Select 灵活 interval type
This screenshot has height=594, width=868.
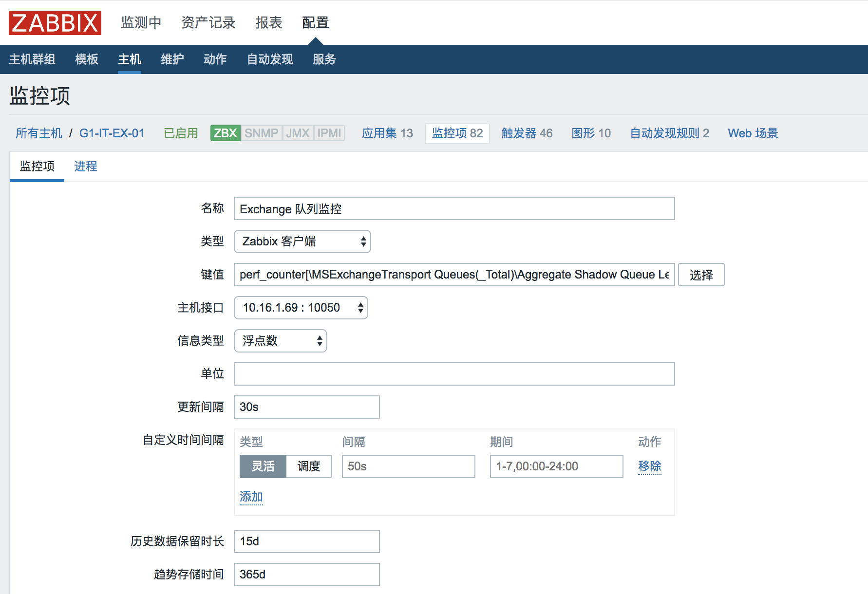pos(263,466)
